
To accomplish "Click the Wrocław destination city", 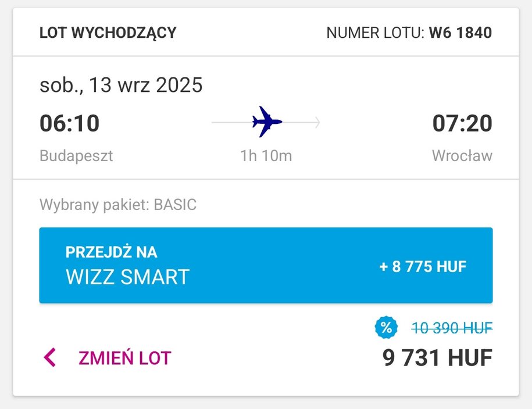I will tap(462, 156).
